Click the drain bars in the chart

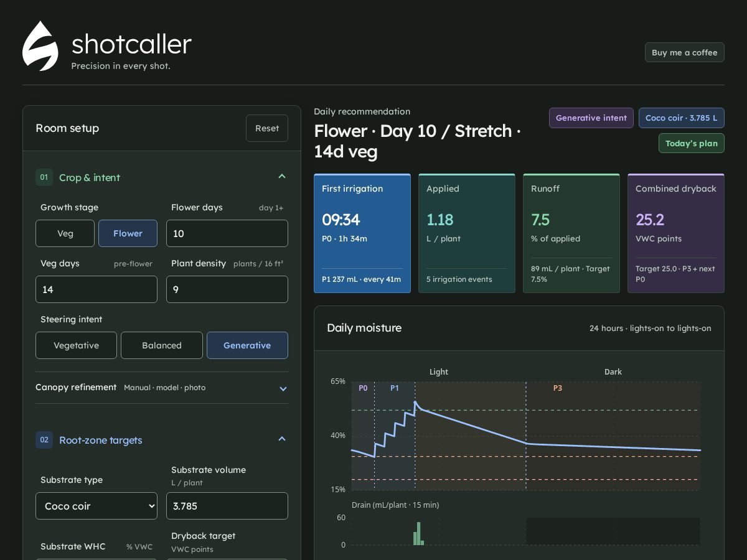418,534
